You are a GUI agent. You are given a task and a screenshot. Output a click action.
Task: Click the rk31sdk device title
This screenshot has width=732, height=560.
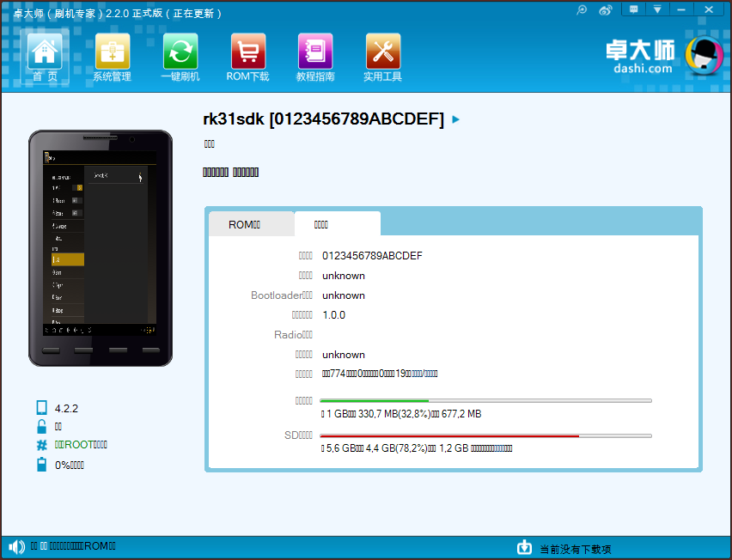pyautogui.click(x=323, y=119)
